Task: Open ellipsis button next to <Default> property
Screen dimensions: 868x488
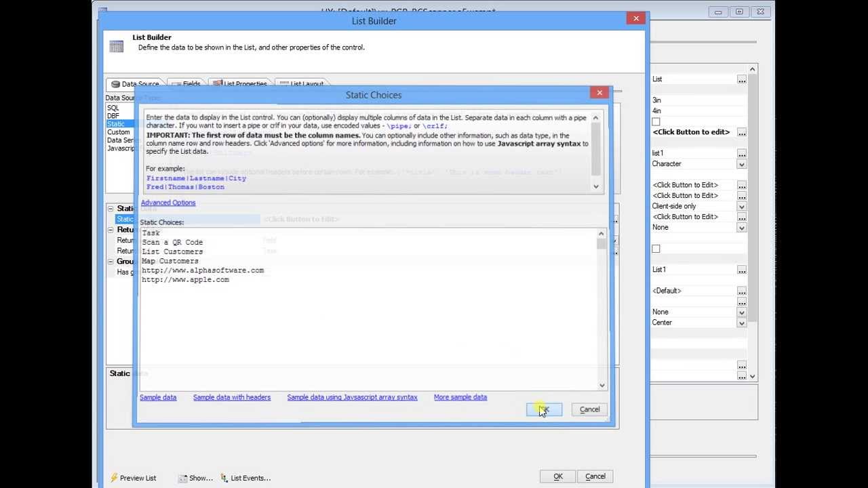Action: [x=742, y=291]
